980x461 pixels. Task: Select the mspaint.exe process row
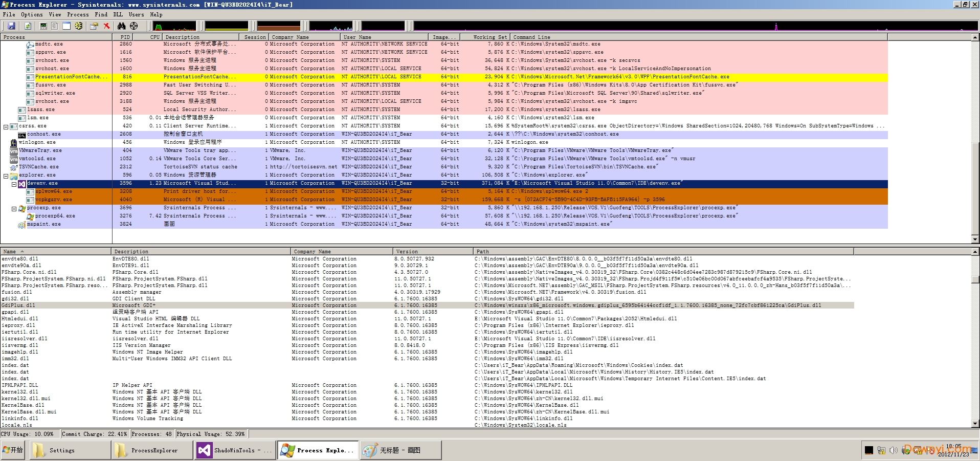[x=43, y=224]
